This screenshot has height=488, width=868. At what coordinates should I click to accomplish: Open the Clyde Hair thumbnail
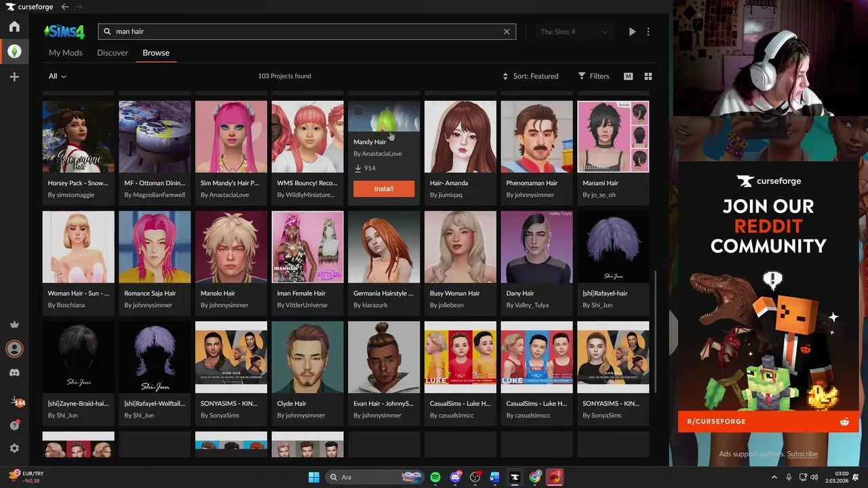308,357
